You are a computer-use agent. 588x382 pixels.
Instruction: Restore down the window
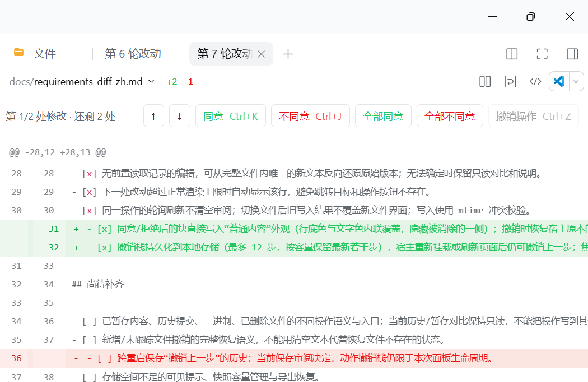pos(531,16)
